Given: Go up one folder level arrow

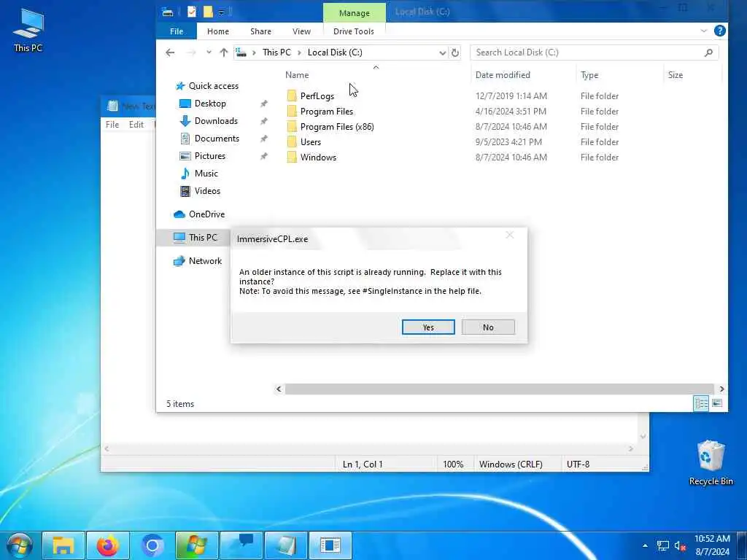Looking at the screenshot, I should point(223,52).
